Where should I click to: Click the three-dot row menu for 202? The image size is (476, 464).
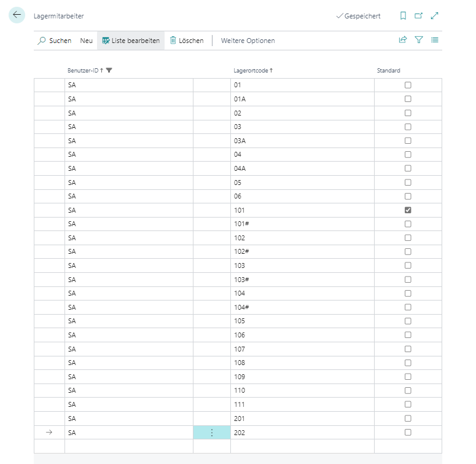click(x=212, y=433)
